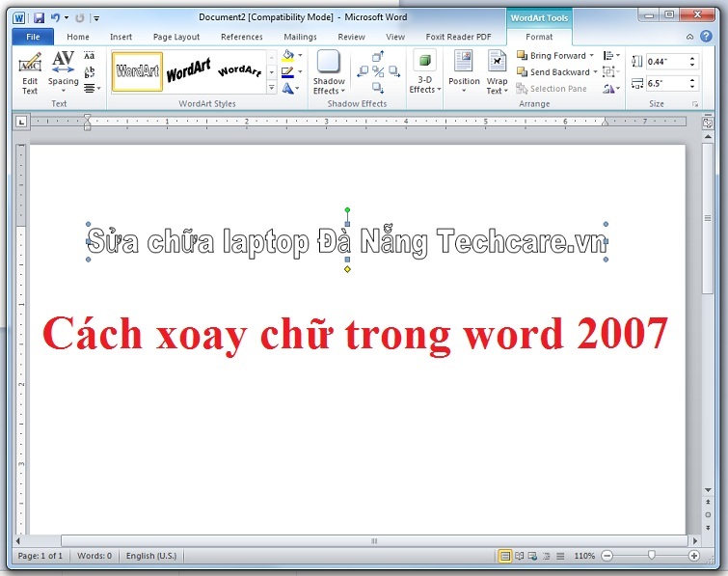Screen dimensions: 728x576
Task: Open the 3-D Effects menu
Action: pos(425,72)
